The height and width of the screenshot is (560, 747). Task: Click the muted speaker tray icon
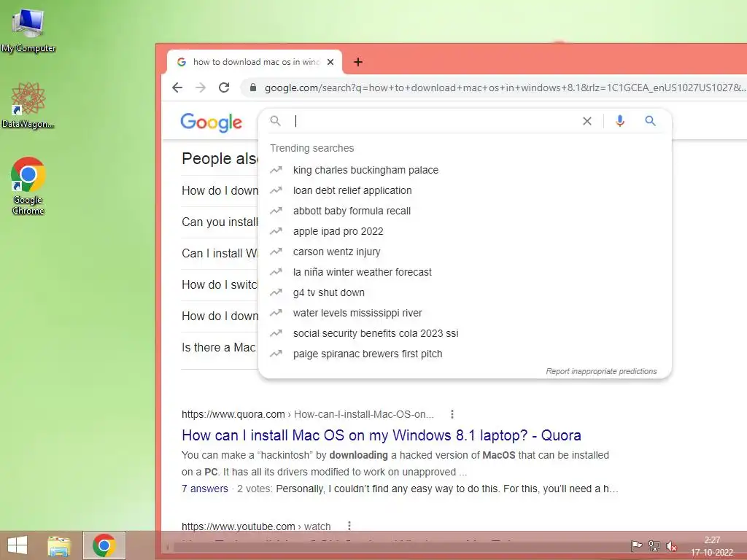tap(672, 546)
